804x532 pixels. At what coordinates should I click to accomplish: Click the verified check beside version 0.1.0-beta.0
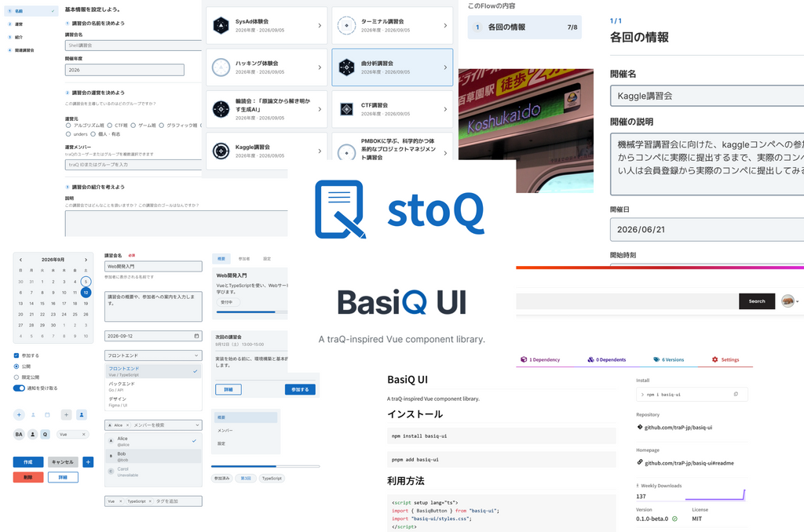(674, 519)
